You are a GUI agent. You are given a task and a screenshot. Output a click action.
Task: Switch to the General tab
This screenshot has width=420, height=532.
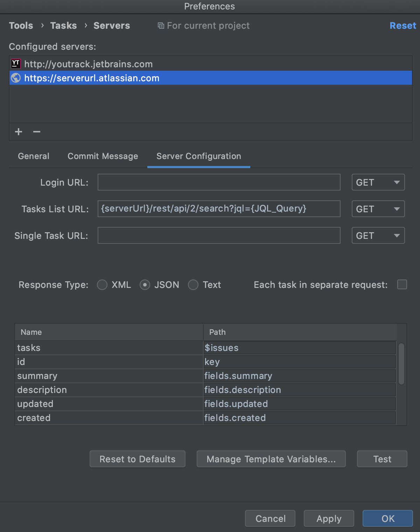click(x=34, y=156)
